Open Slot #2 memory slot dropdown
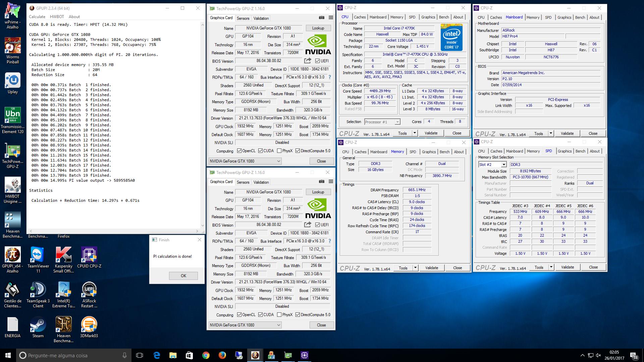The image size is (644, 362). point(492,165)
